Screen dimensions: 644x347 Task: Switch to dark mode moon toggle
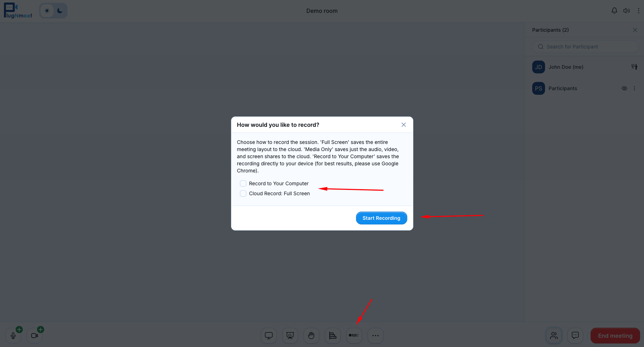coord(60,11)
